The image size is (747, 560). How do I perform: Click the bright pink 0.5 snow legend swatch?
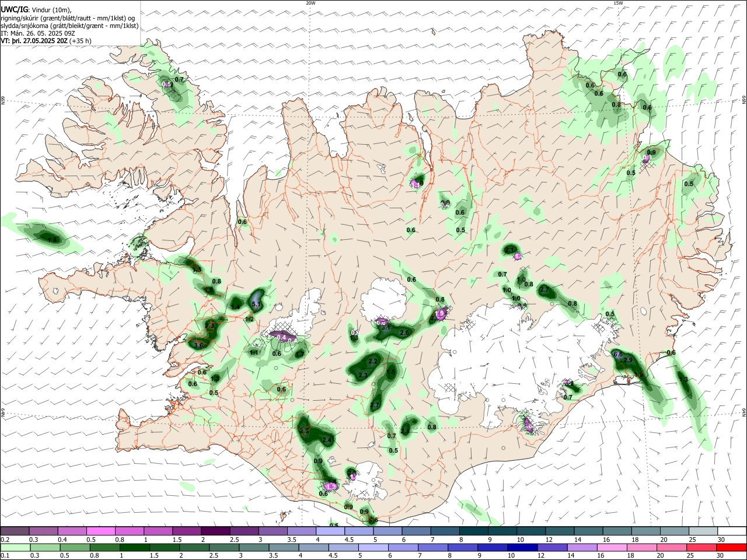(101, 531)
